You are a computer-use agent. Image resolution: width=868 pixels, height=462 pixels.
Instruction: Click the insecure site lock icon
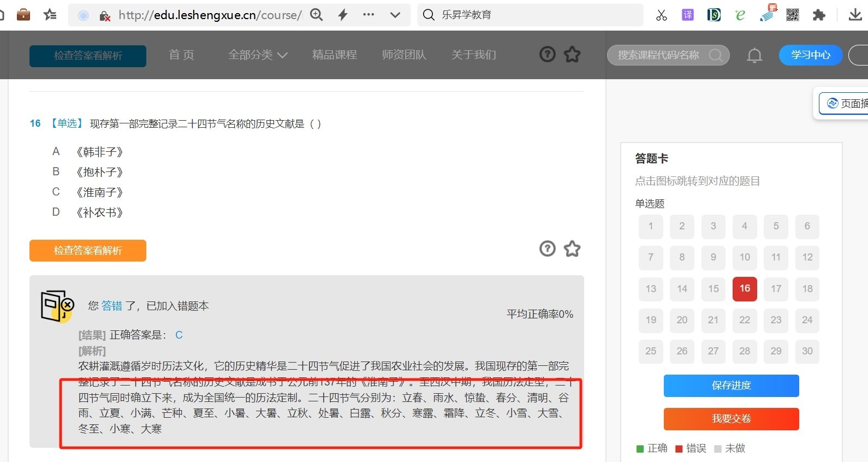105,16
